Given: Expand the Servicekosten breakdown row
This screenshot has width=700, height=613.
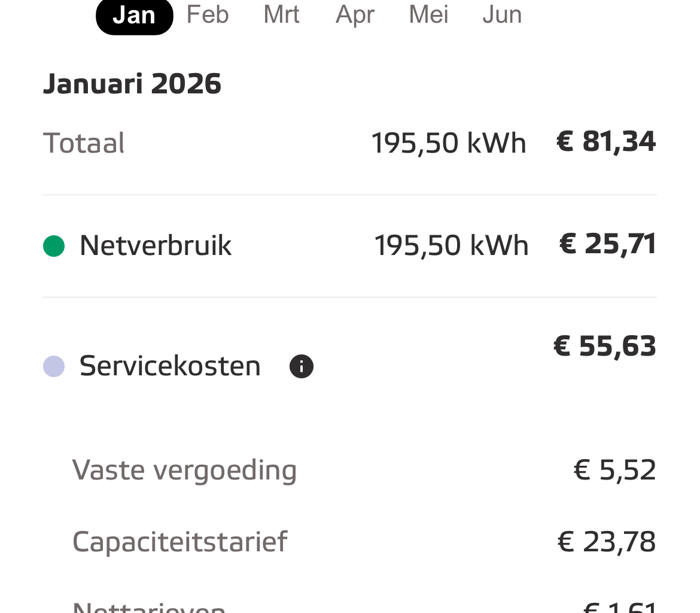Looking at the screenshot, I should coord(169,366).
